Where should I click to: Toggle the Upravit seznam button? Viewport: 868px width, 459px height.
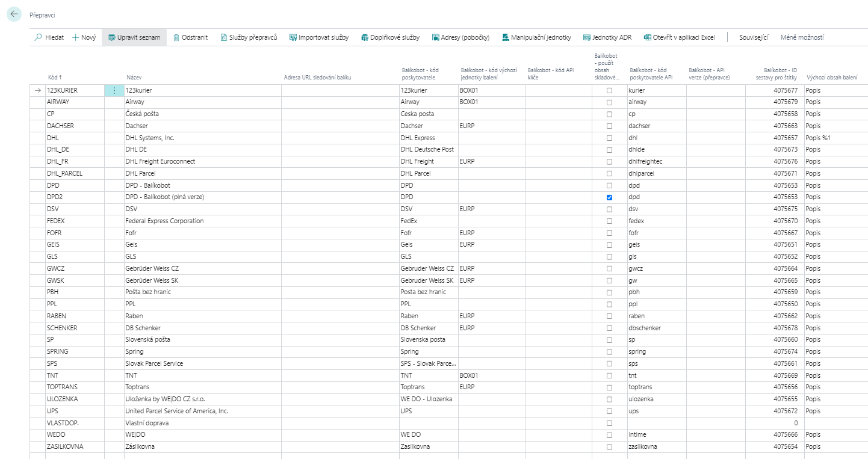coord(134,37)
